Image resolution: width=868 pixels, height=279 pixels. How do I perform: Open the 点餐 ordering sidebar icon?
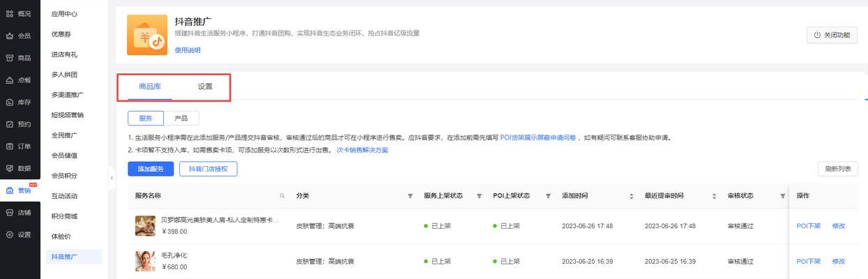click(10, 80)
